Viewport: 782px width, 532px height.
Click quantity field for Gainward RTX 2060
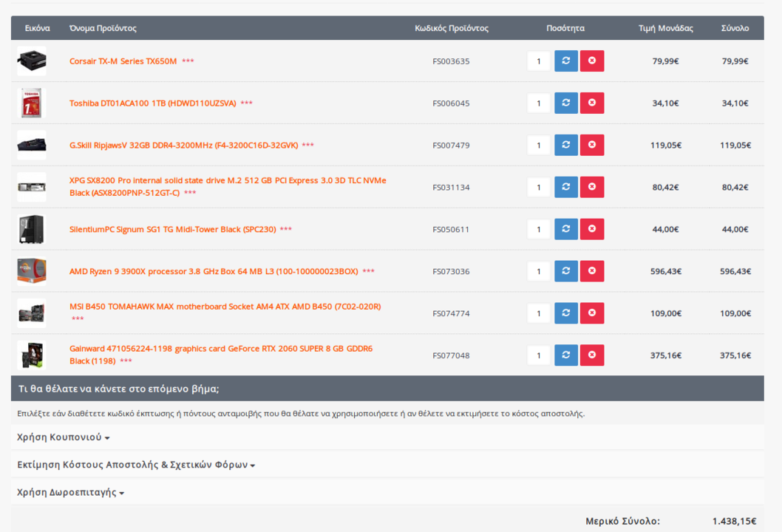tap(539, 355)
